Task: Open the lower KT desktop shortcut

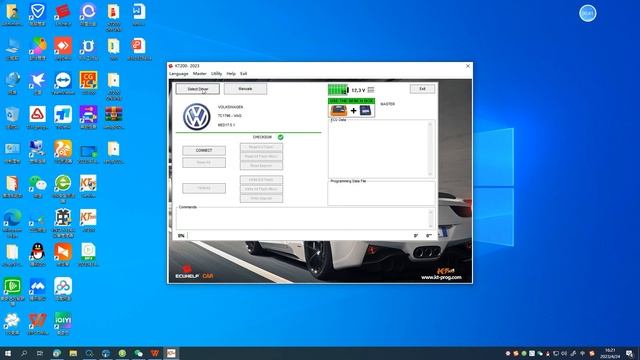Action: point(88,220)
